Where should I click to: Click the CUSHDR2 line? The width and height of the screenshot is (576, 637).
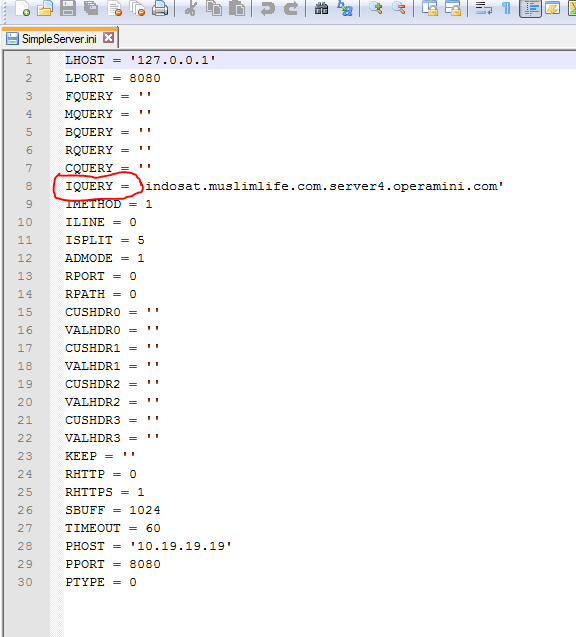113,384
